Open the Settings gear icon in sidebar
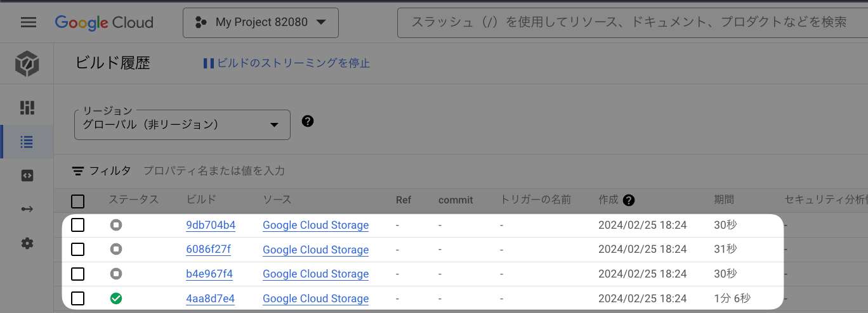The image size is (868, 313). point(27,243)
